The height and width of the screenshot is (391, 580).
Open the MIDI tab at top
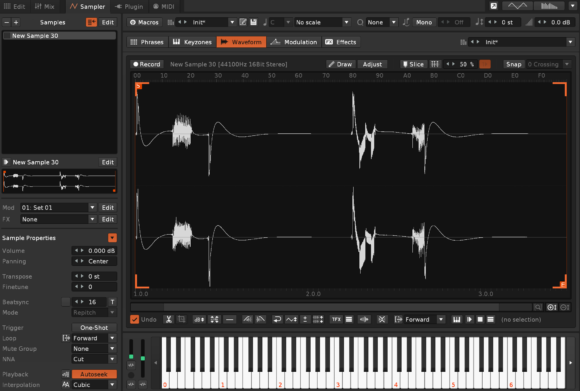[x=163, y=6]
